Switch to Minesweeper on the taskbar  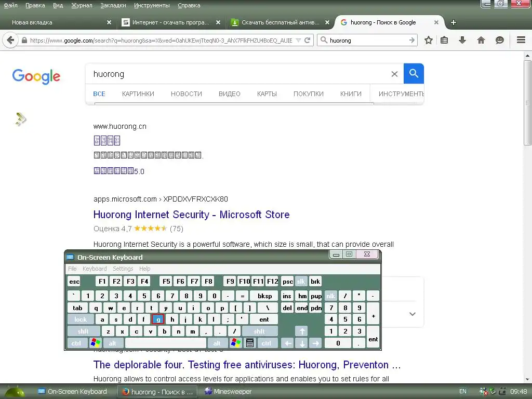pyautogui.click(x=229, y=392)
